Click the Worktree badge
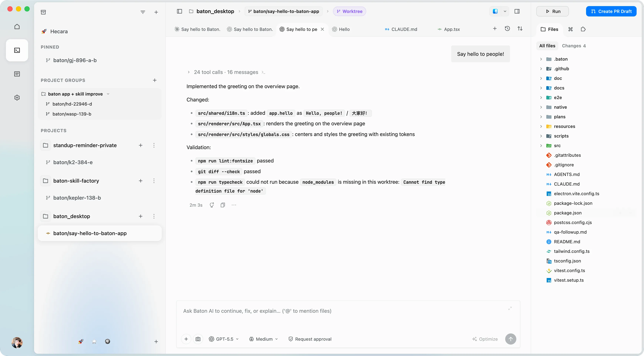This screenshot has width=644, height=356. click(x=350, y=11)
